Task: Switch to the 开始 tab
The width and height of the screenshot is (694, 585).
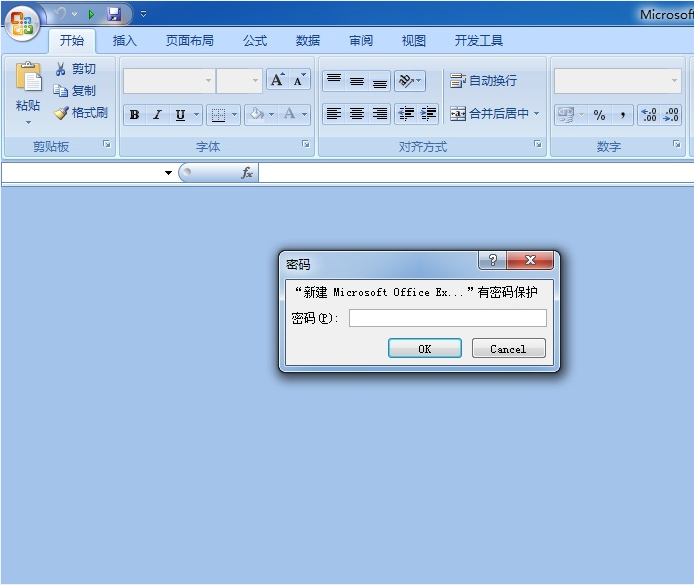Action: click(x=72, y=41)
